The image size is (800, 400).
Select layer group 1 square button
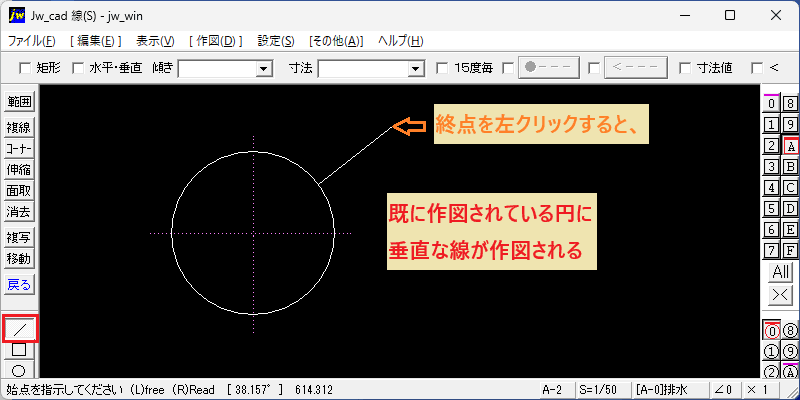pyautogui.click(x=771, y=124)
